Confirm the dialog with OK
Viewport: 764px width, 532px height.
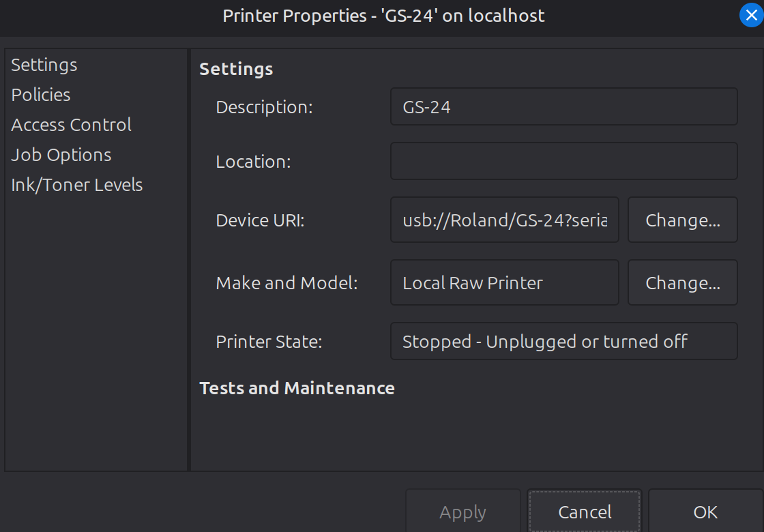[x=705, y=512]
